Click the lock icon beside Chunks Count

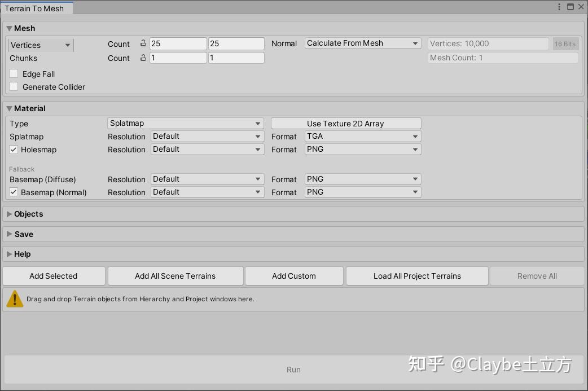pyautogui.click(x=143, y=58)
